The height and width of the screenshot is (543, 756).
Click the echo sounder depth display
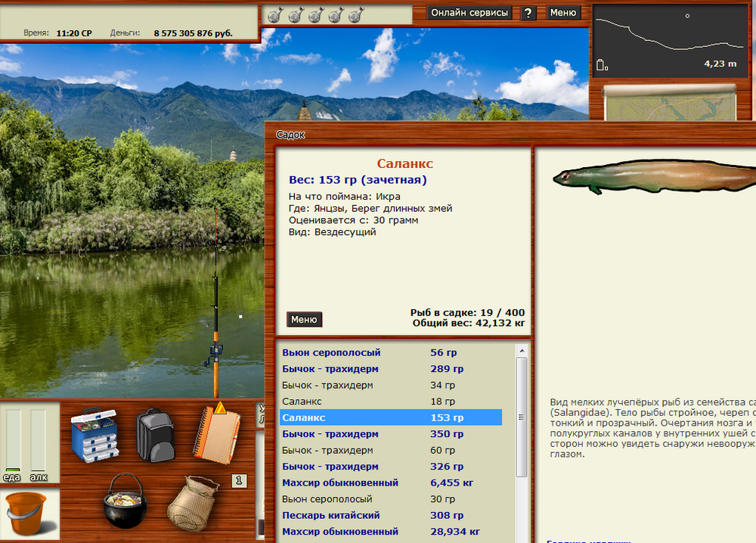click(670, 39)
